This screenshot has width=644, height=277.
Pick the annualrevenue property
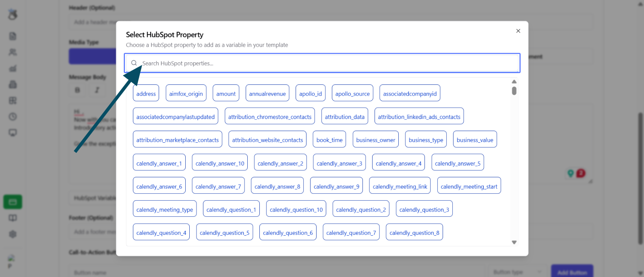(267, 93)
